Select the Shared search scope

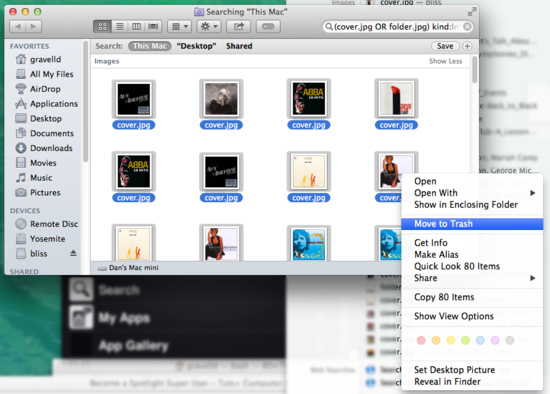(239, 46)
